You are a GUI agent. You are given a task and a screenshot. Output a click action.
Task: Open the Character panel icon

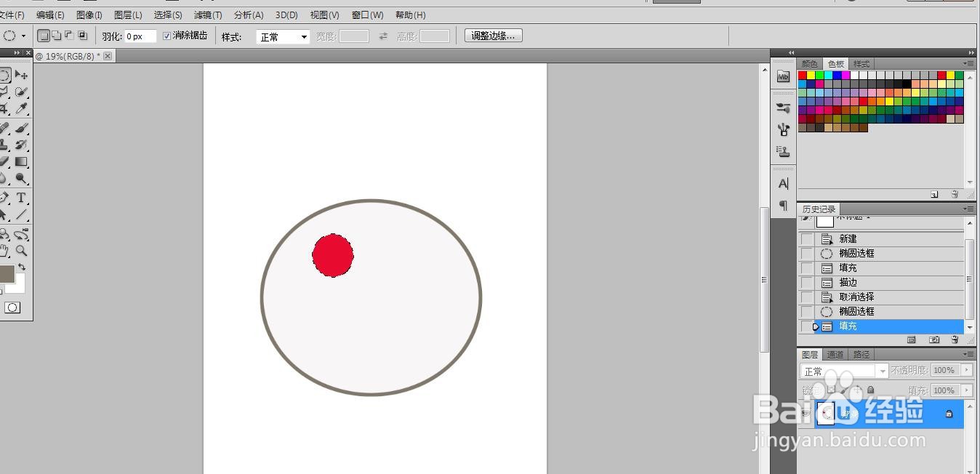pyautogui.click(x=783, y=183)
